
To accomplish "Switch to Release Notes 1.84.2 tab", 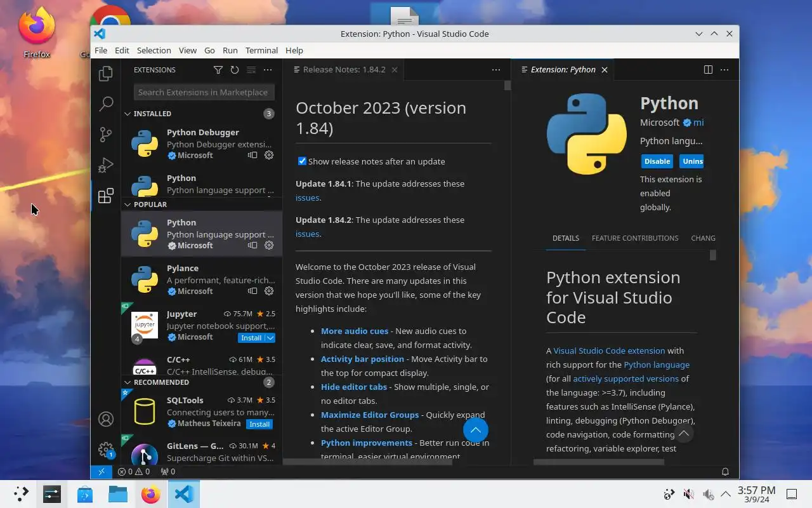I will point(344,70).
